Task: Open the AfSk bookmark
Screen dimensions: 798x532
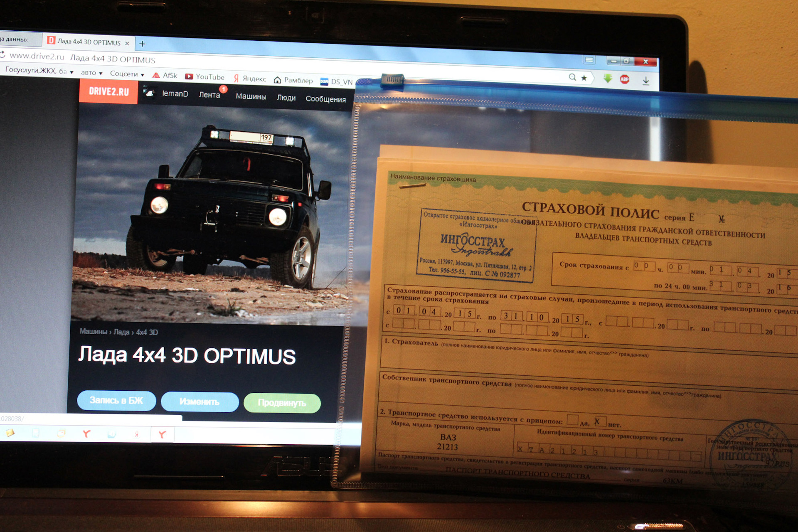Action: [x=165, y=75]
